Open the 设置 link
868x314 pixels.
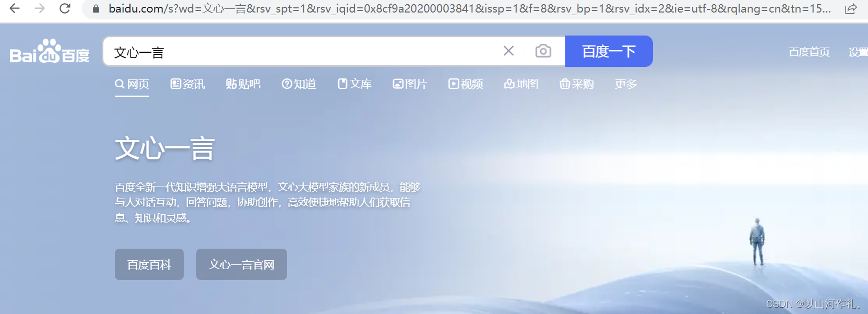point(858,52)
